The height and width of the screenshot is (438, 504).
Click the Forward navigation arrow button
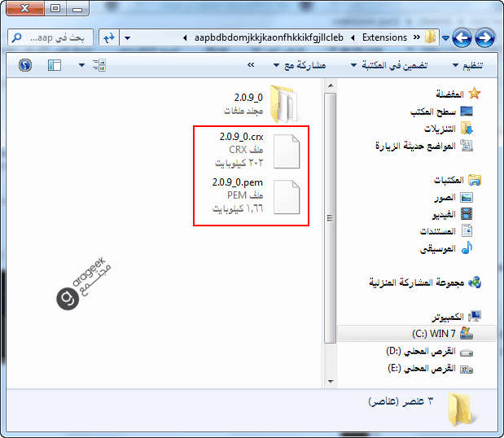(x=462, y=37)
